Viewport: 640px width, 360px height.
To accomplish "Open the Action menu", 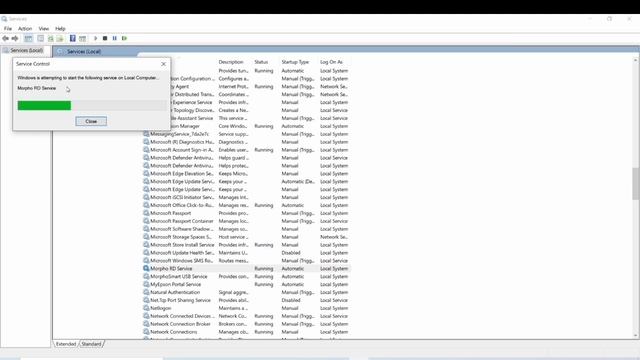I will point(25,29).
